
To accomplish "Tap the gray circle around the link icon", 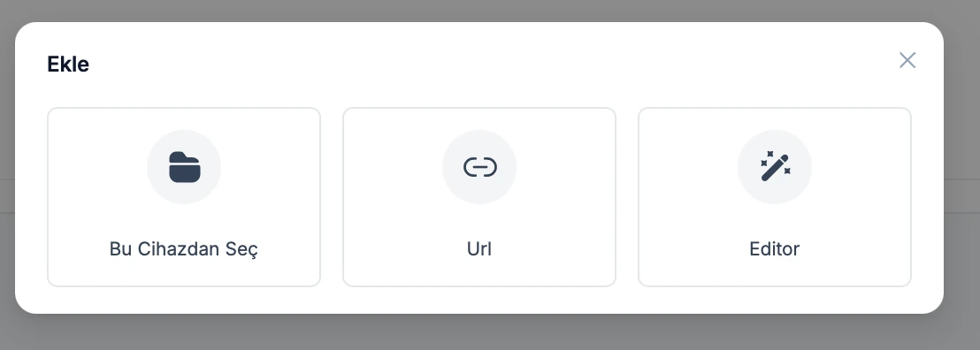I will (479, 167).
